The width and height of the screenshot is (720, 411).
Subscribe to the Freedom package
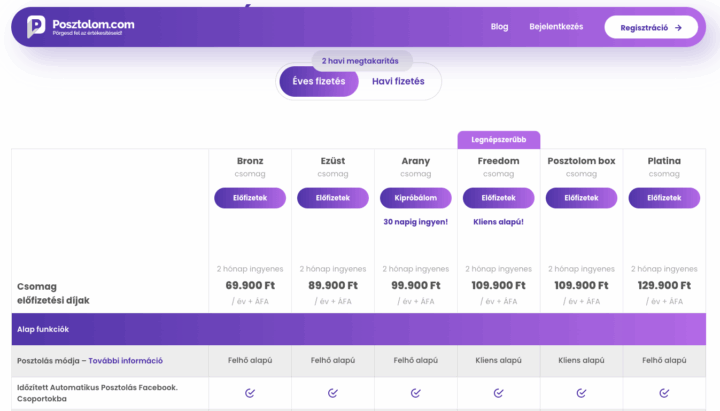(x=498, y=198)
